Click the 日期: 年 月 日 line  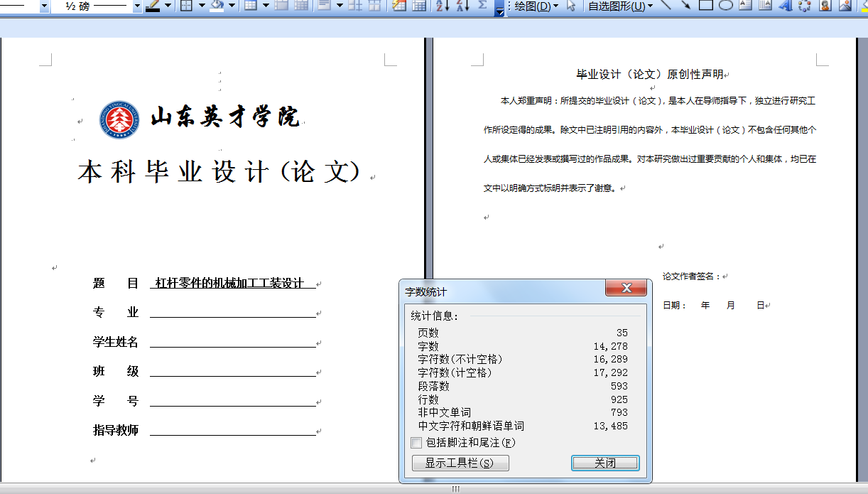point(713,305)
